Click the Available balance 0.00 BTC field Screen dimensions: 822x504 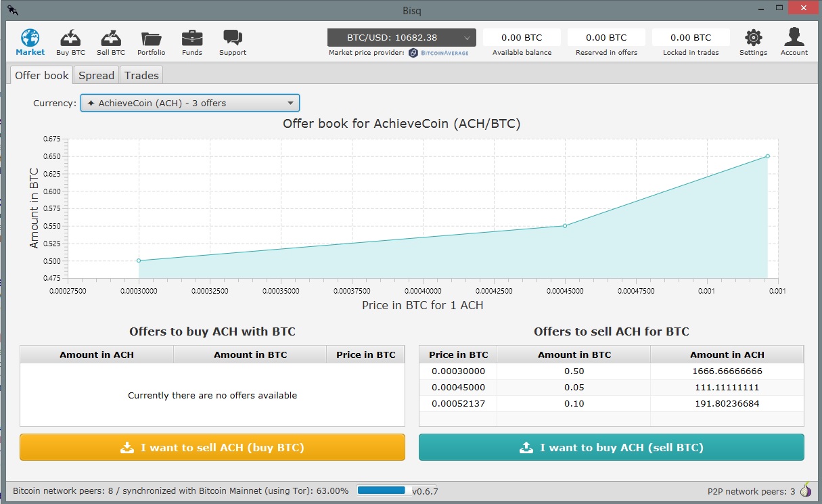pyautogui.click(x=522, y=38)
